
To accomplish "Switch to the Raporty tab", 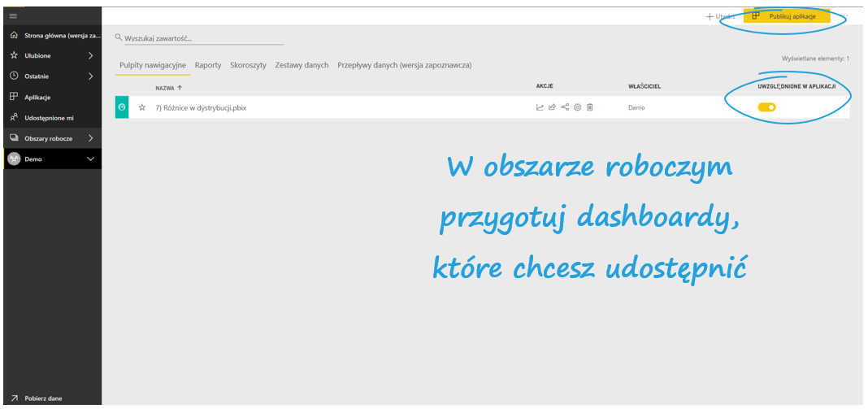I will point(208,65).
